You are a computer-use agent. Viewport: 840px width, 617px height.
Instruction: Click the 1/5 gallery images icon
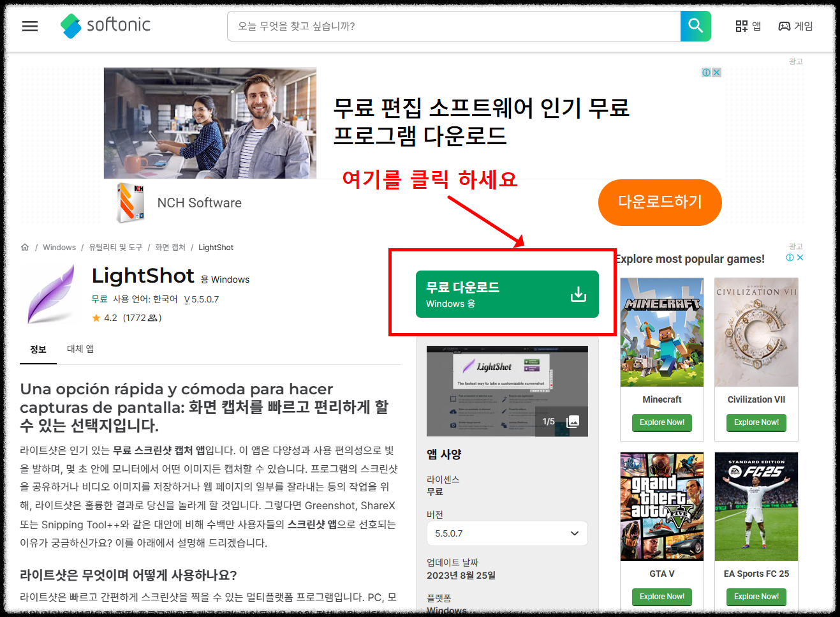pyautogui.click(x=561, y=422)
